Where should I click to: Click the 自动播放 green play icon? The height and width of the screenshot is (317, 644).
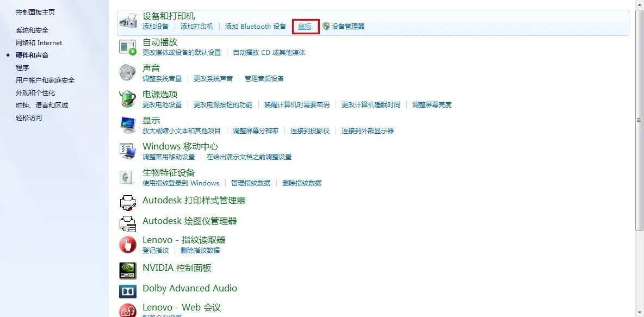click(x=127, y=47)
